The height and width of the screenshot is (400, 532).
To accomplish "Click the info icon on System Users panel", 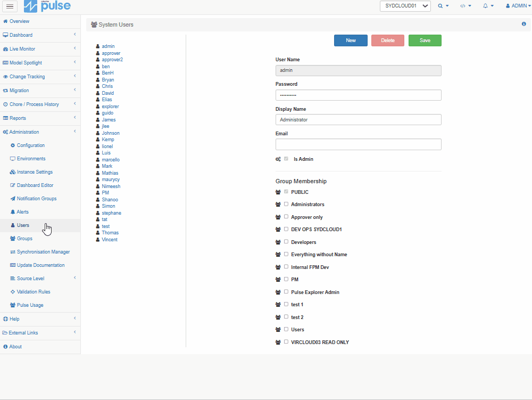I will (524, 24).
